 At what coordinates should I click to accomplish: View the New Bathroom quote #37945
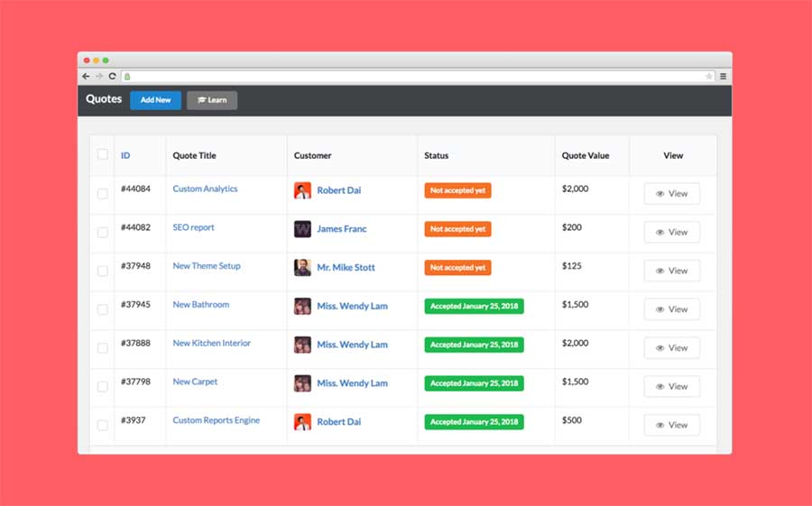[x=671, y=309]
